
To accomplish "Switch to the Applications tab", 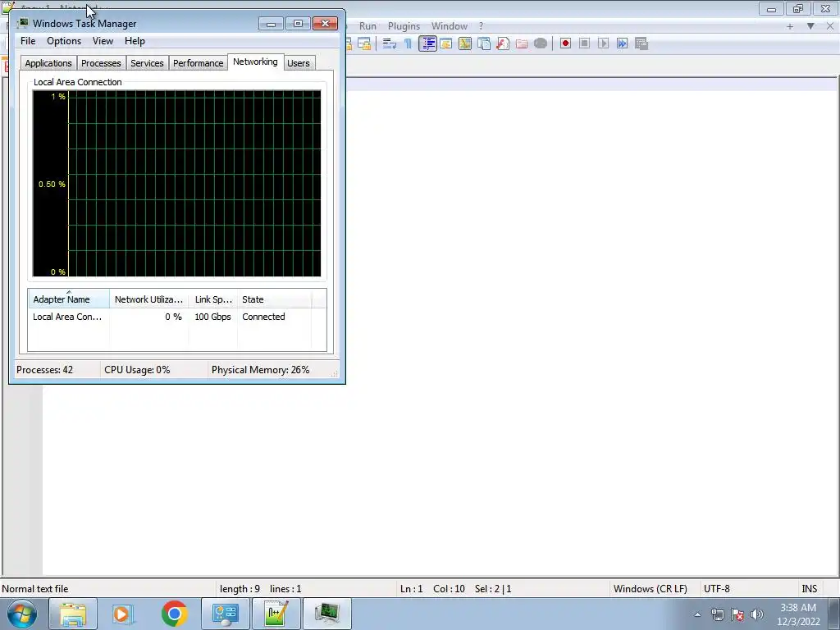I will pyautogui.click(x=48, y=63).
